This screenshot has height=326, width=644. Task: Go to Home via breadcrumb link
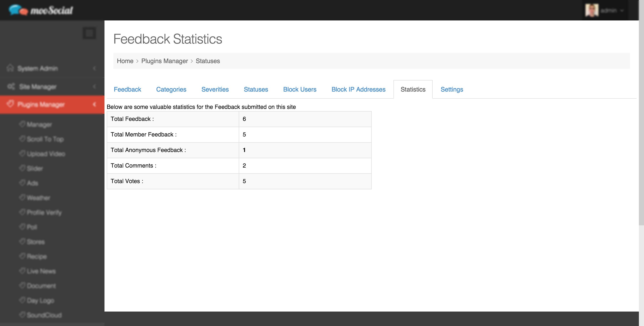click(x=125, y=61)
